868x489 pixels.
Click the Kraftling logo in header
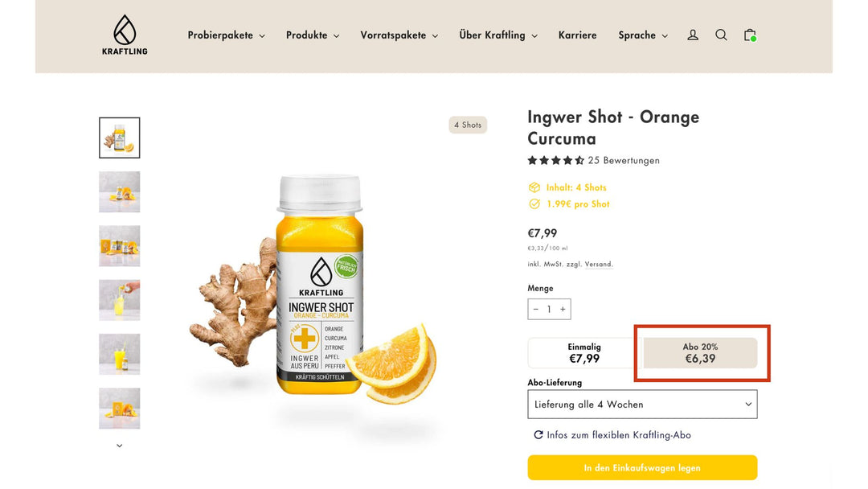(x=125, y=35)
